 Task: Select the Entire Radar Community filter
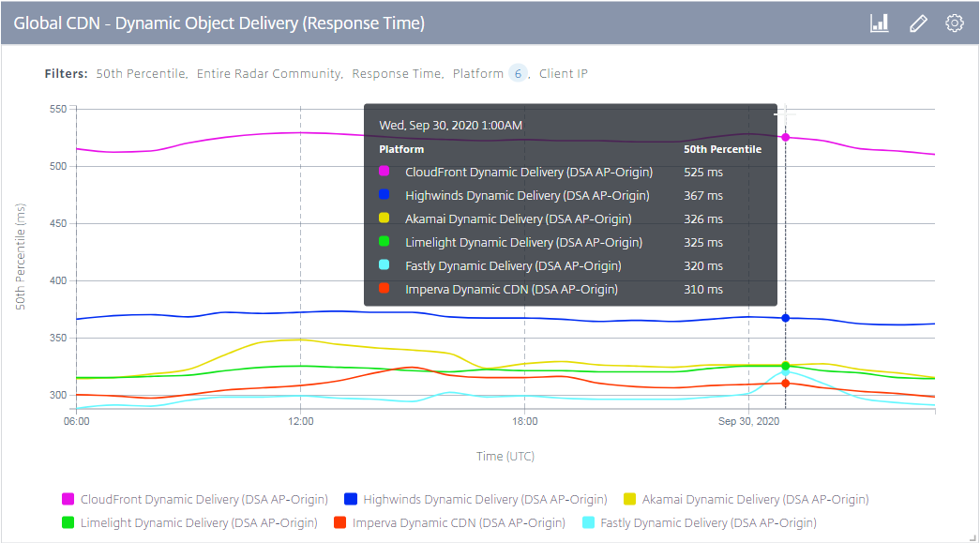pos(270,74)
